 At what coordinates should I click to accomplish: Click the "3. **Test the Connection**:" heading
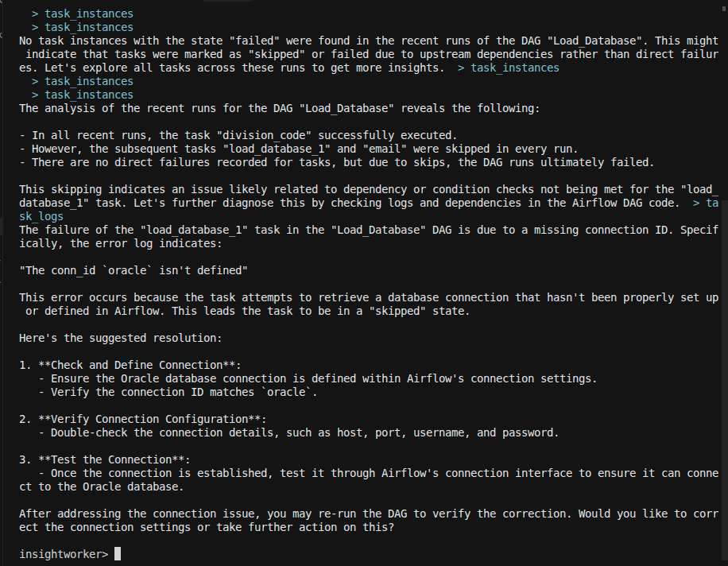coord(104,459)
